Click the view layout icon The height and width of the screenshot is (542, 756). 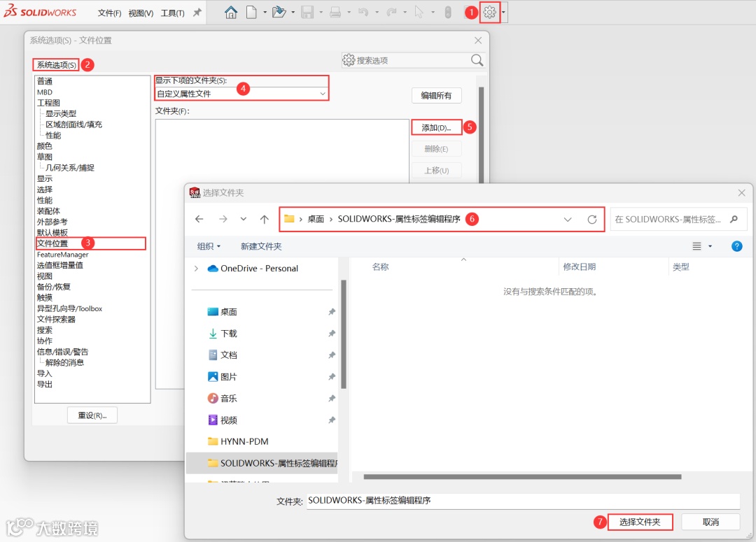[696, 246]
